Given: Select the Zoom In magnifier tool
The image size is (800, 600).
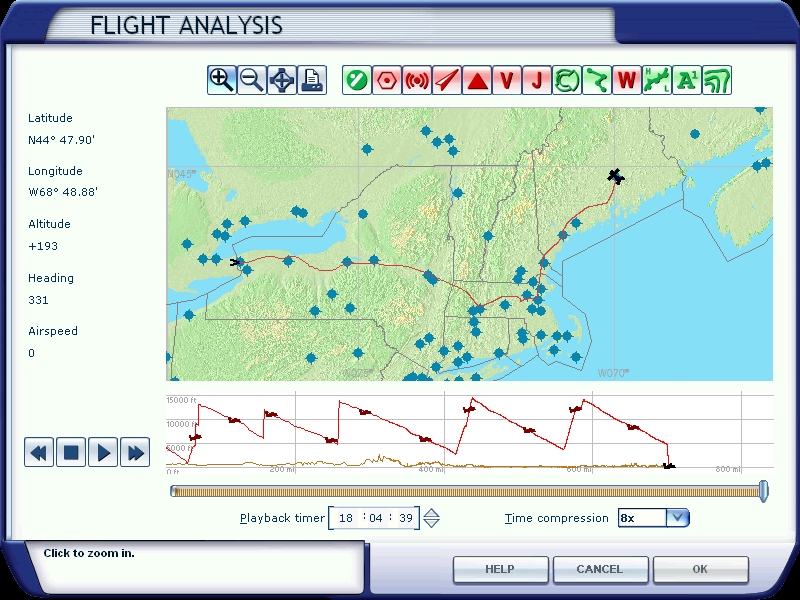Looking at the screenshot, I should (221, 80).
